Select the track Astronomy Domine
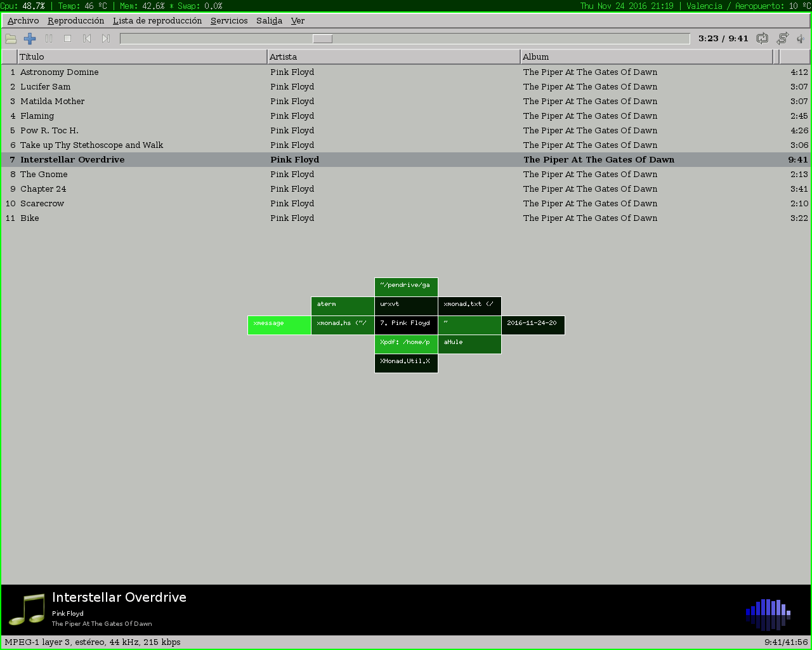This screenshot has width=812, height=650. 406,72
